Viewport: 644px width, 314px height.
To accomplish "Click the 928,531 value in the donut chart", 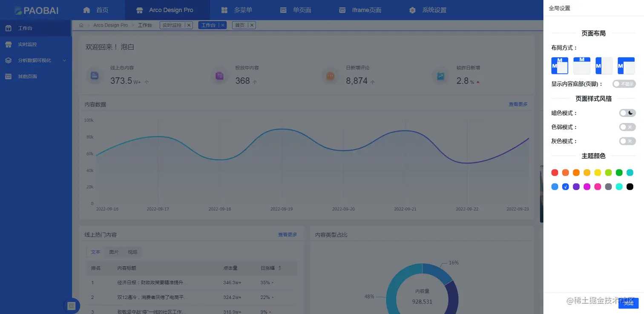I will point(422,302).
